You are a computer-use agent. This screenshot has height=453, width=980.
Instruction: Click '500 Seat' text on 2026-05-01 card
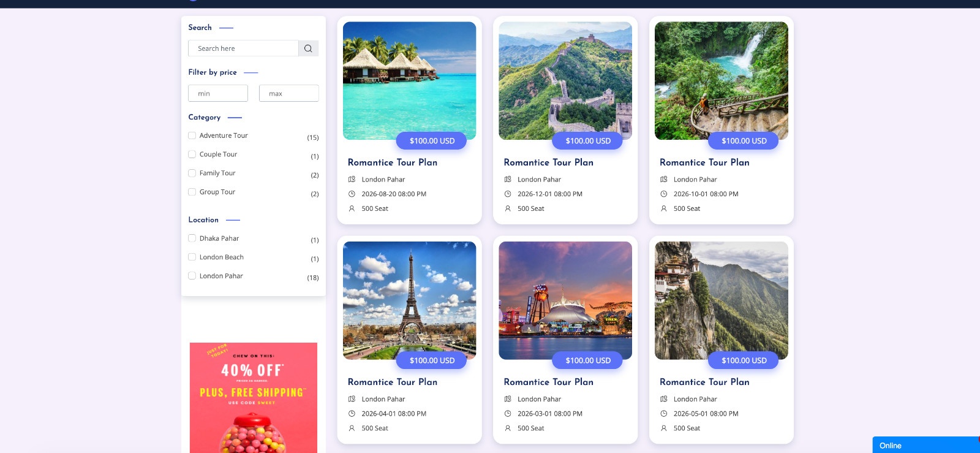point(687,428)
